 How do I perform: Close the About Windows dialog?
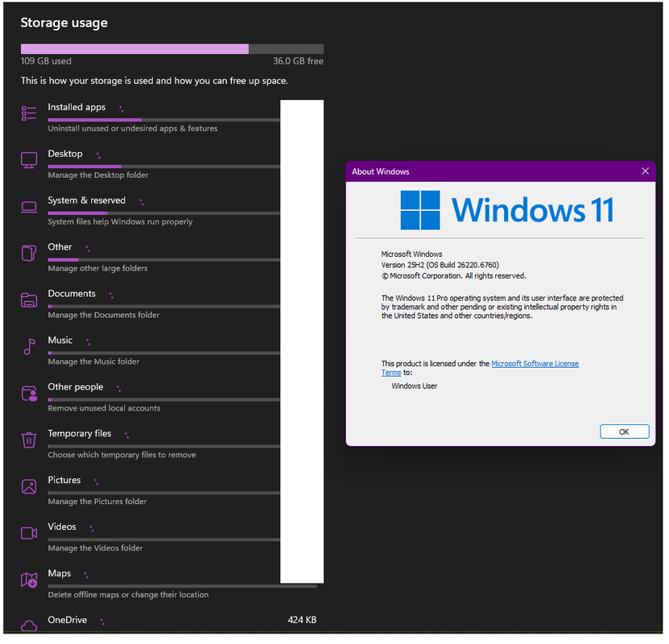pyautogui.click(x=646, y=171)
